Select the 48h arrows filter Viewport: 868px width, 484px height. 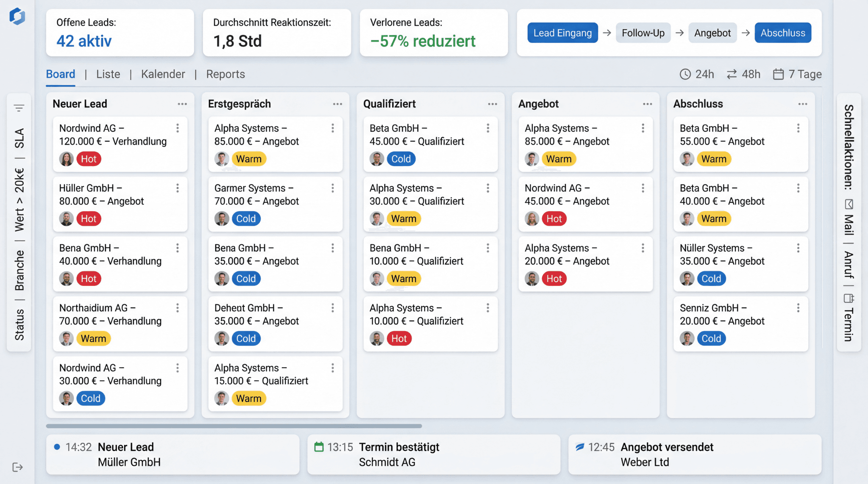click(x=743, y=75)
